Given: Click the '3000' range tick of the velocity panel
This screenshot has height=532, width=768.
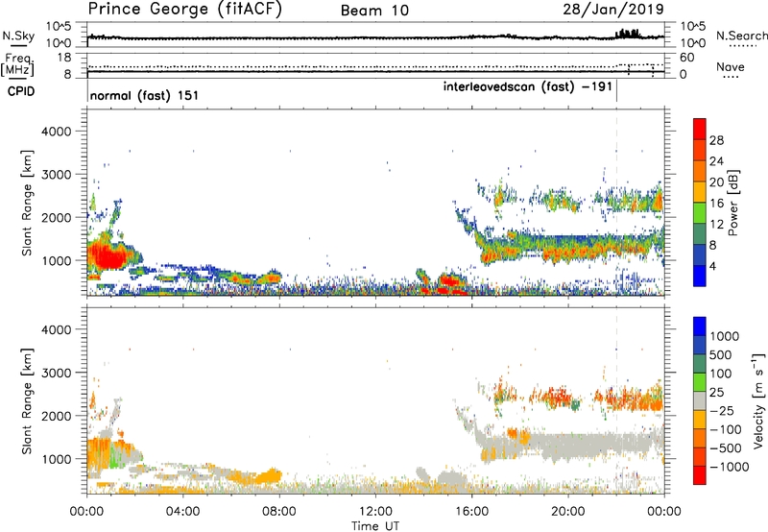Looking at the screenshot, I should point(56,373).
